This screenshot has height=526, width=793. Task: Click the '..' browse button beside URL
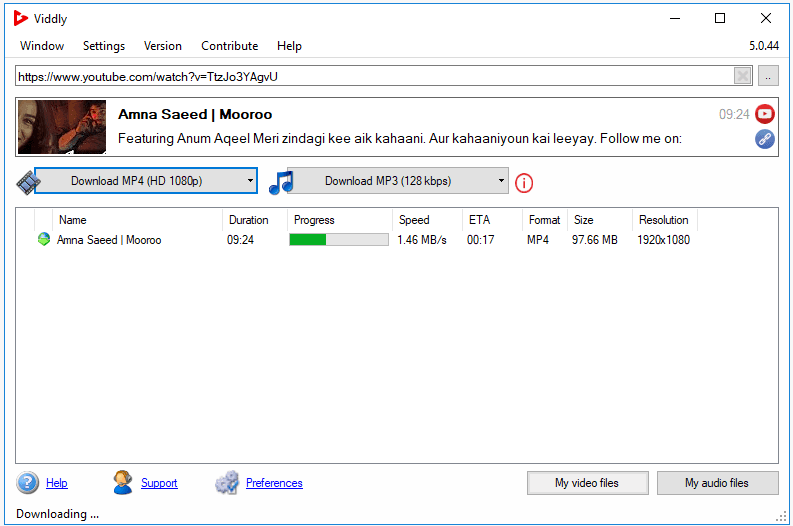coord(768,76)
